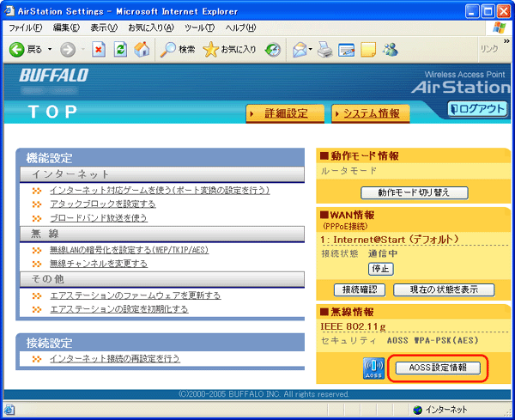Stop page loading with the red X icon
This screenshot has height=420, width=515.
[99, 50]
